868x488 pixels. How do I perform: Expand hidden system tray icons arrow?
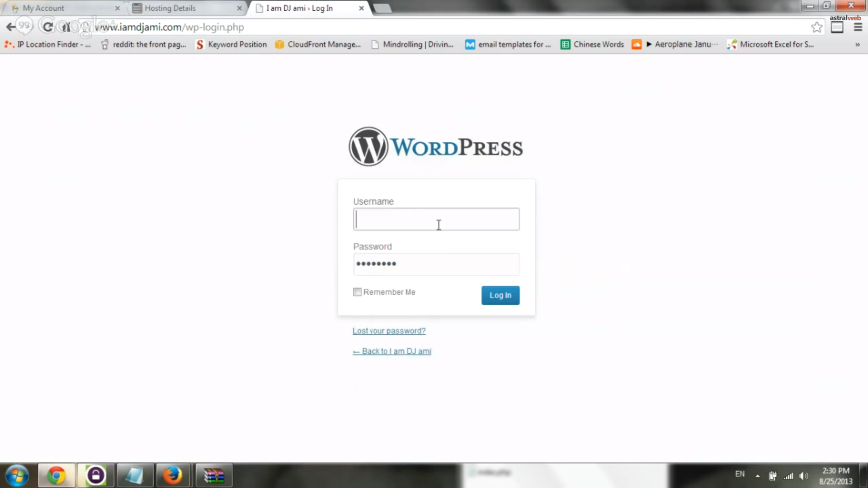758,476
